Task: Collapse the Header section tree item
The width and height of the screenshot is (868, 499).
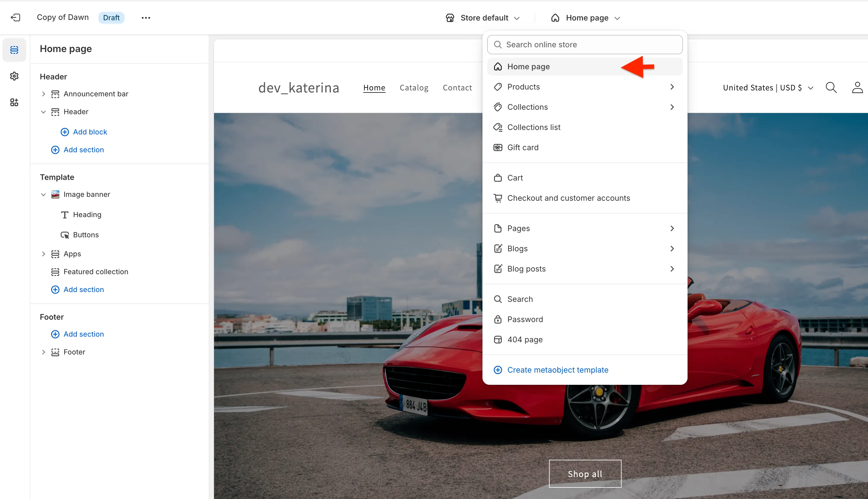Action: click(43, 112)
